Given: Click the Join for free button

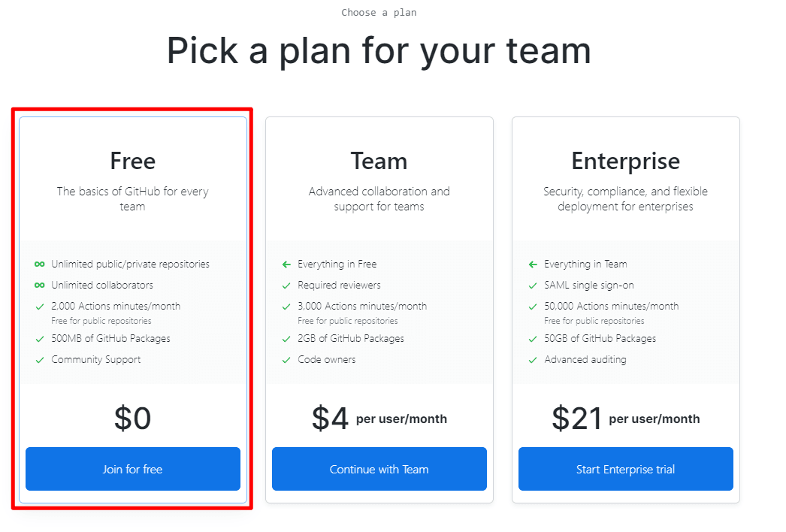Looking at the screenshot, I should (132, 469).
